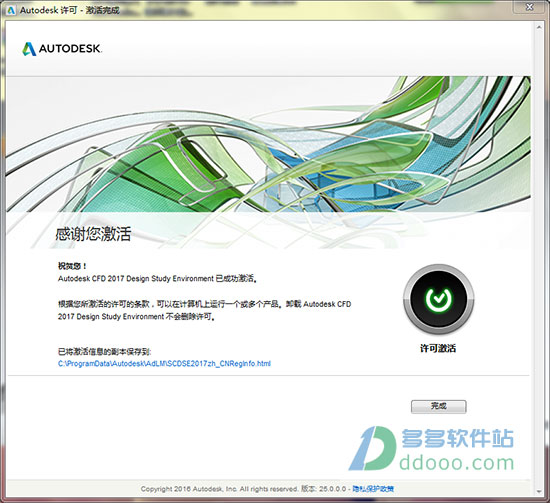
Task: Click the Autodesk CFD 2017 已成功激活 line
Action: 157,279
